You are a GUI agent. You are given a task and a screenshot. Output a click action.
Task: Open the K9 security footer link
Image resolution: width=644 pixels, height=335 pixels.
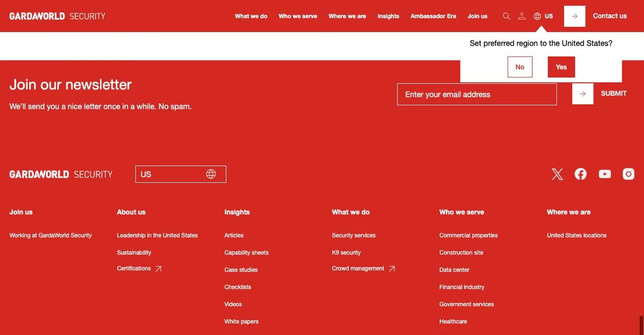click(346, 252)
